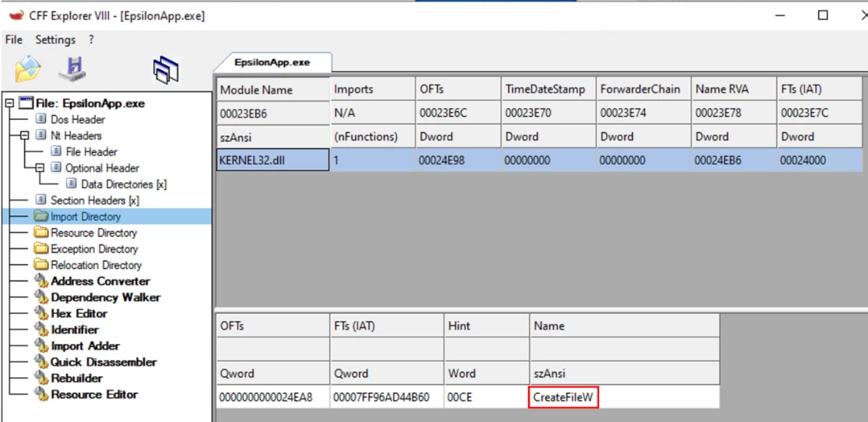
Task: Select the Section Headers [x] node icon
Action: [x=42, y=200]
